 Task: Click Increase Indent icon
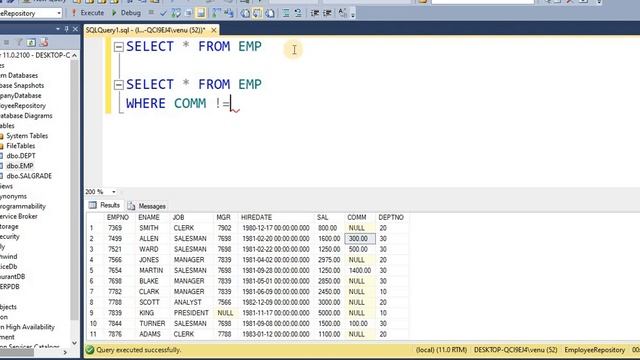(327, 13)
